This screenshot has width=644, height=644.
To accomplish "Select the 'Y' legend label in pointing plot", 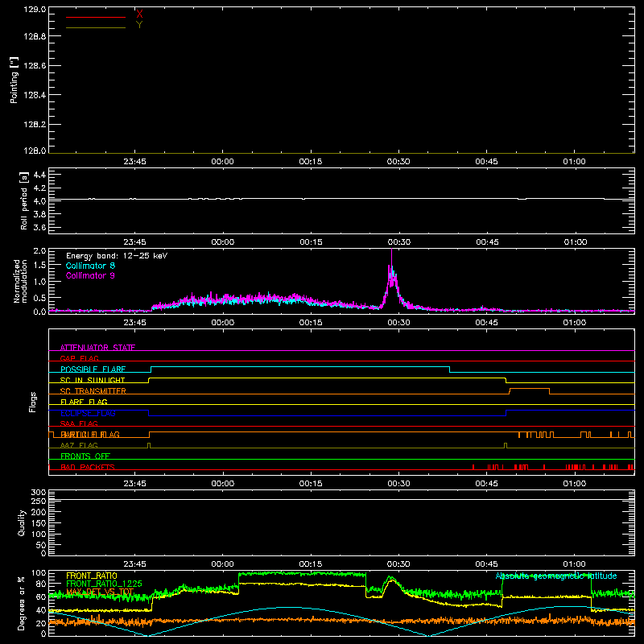I will click(x=139, y=25).
